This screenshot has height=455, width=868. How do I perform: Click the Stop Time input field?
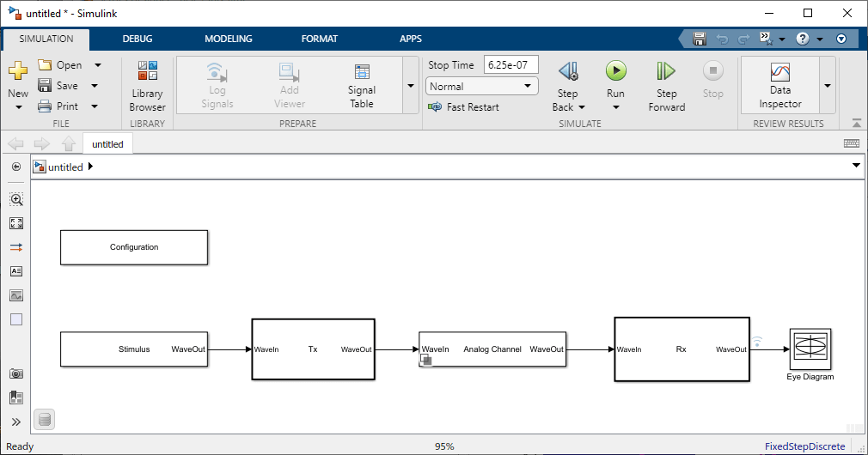coord(511,64)
